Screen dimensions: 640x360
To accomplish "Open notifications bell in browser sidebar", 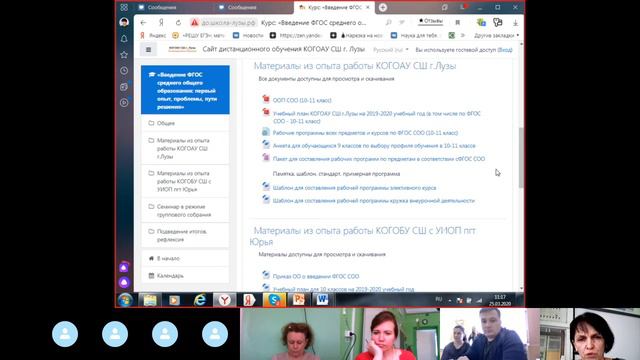I will (x=124, y=39).
